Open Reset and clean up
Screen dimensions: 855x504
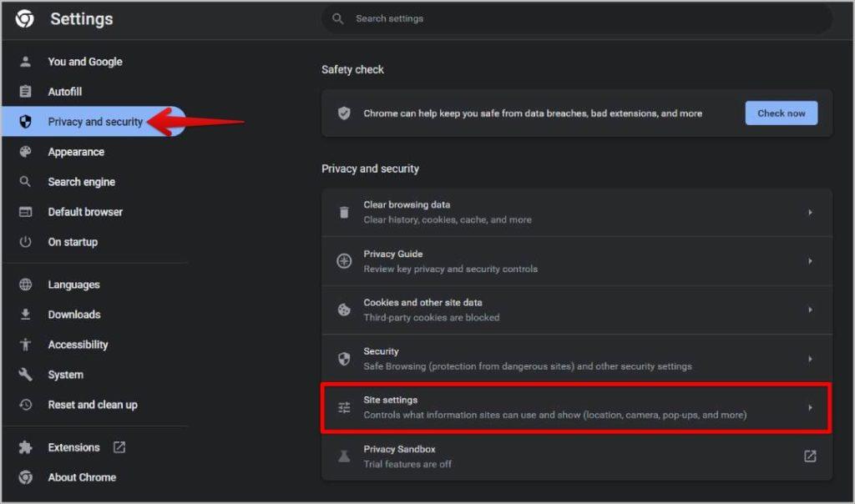(94, 405)
